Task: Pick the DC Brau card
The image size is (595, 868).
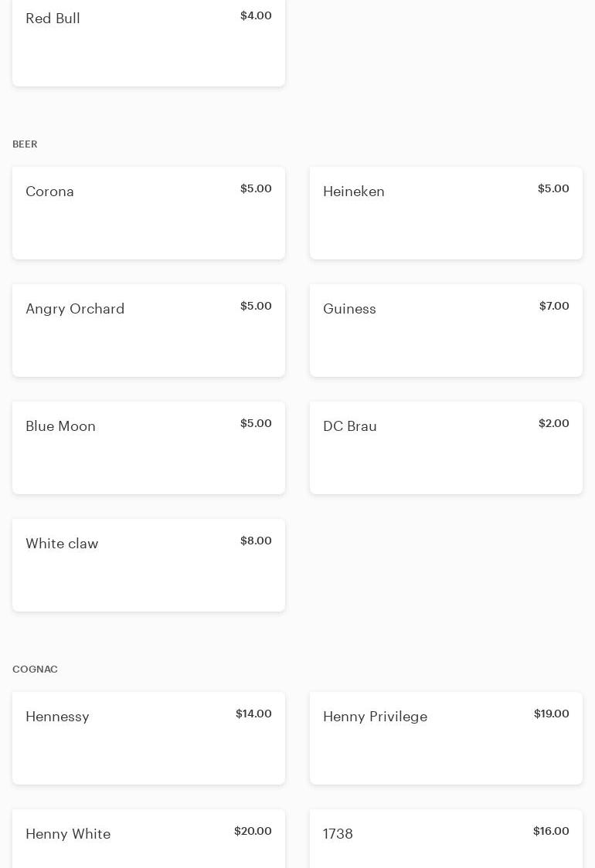Action: [446, 448]
